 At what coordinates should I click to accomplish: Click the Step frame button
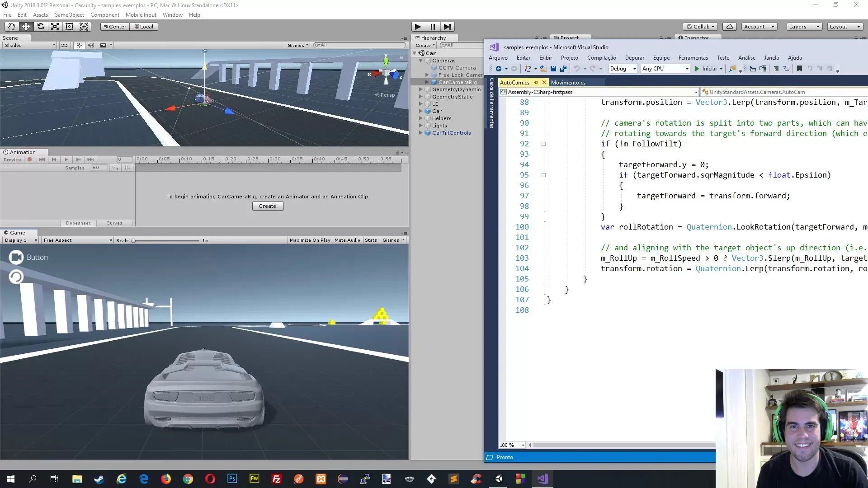coord(447,27)
